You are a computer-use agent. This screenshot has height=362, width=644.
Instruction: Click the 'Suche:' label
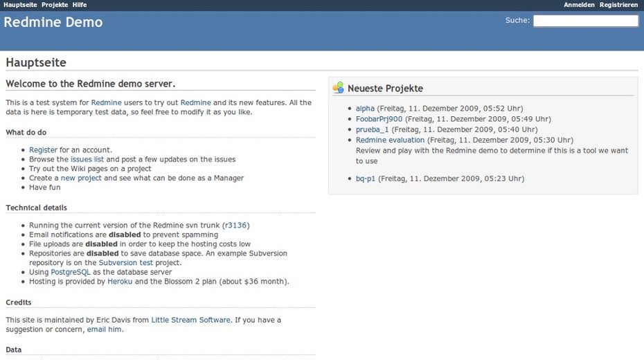(517, 20)
